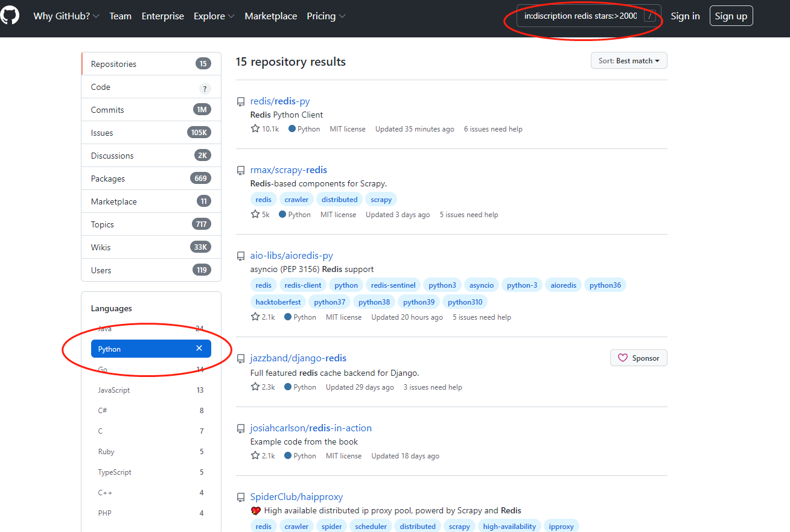This screenshot has width=790, height=532.
Task: Click the Sign up button
Action: point(731,16)
